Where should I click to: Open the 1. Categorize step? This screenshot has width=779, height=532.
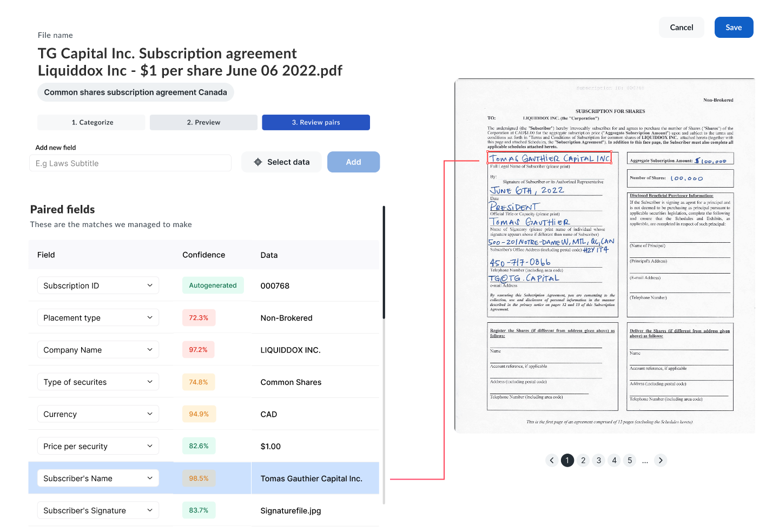(91, 123)
